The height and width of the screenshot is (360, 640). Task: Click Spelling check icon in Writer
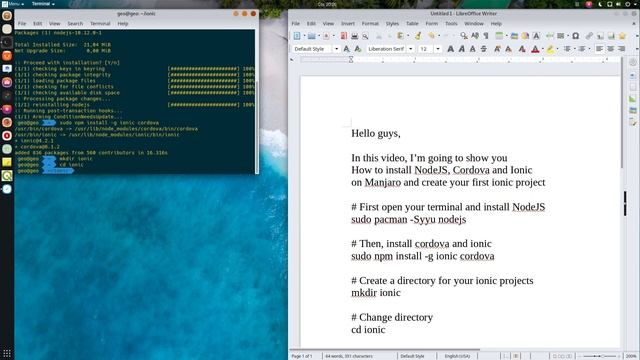click(475, 36)
